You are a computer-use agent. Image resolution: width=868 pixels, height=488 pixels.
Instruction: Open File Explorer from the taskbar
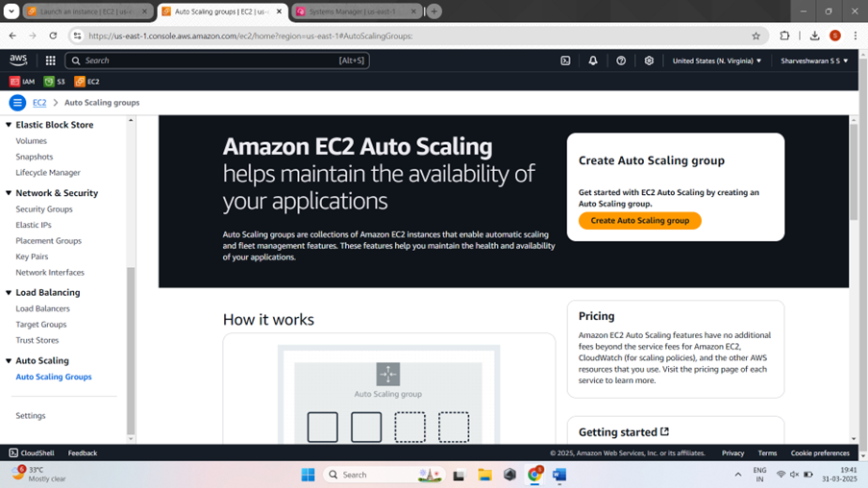coord(484,475)
